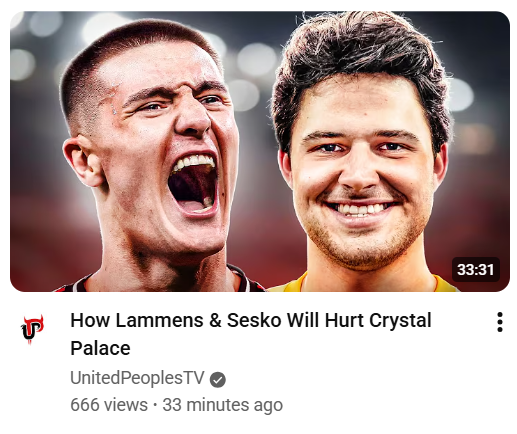
Task: Open the three-dot video options menu
Action: tap(499, 322)
